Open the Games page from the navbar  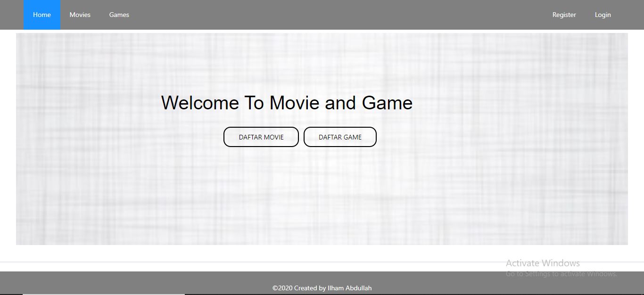coord(119,15)
